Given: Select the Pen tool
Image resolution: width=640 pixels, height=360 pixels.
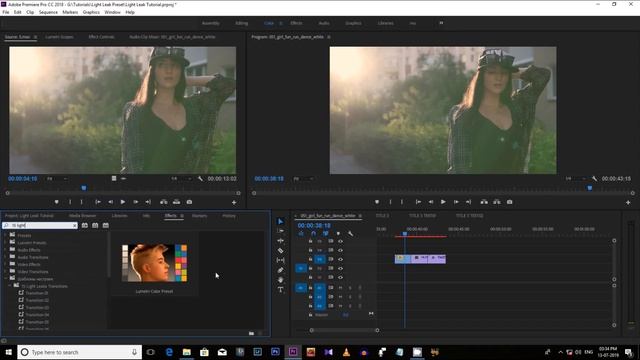Looking at the screenshot, I should 280,270.
